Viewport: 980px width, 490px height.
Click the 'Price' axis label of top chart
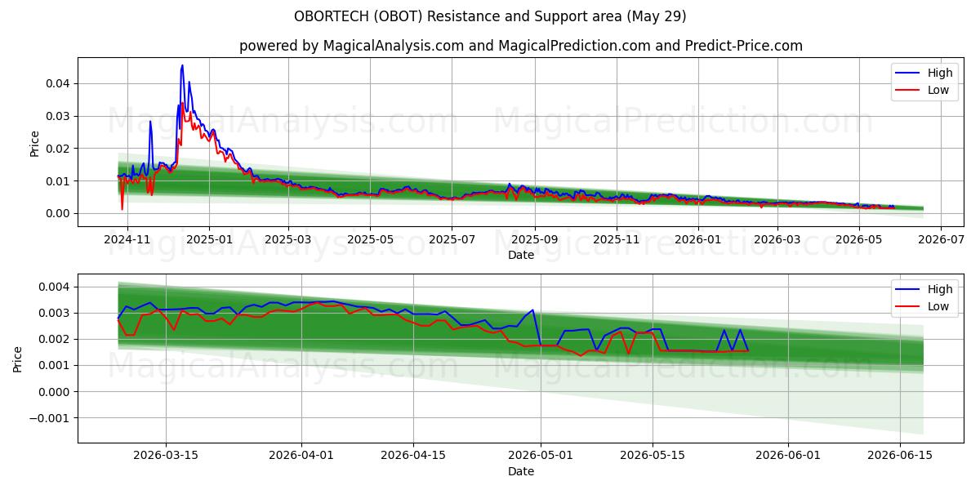35,142
